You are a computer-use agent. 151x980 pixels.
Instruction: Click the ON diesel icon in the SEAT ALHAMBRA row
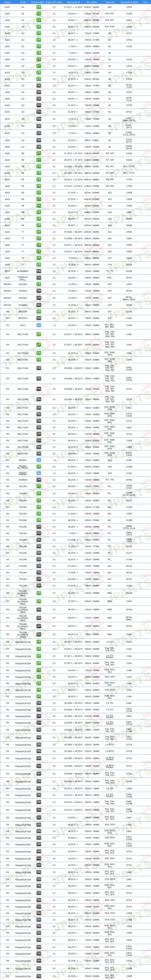pos(39,271)
